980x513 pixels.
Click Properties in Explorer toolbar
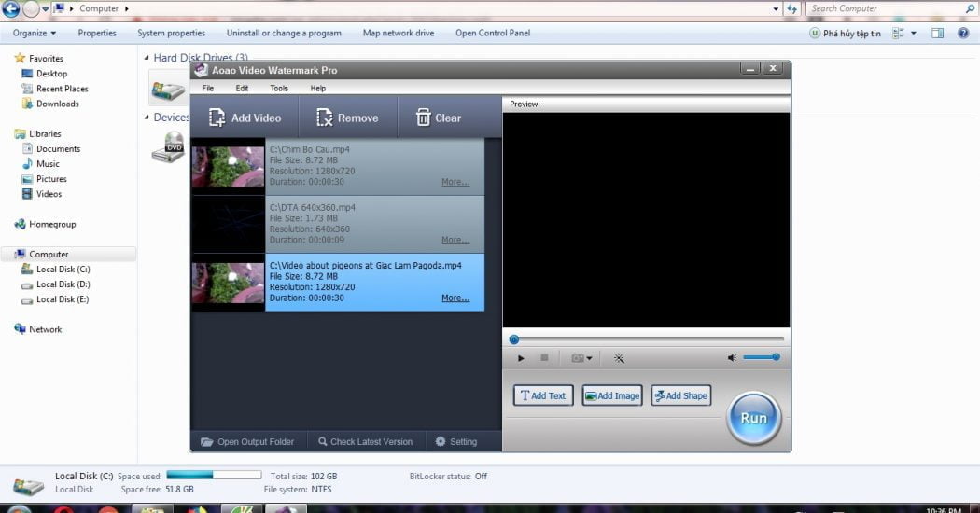97,34
